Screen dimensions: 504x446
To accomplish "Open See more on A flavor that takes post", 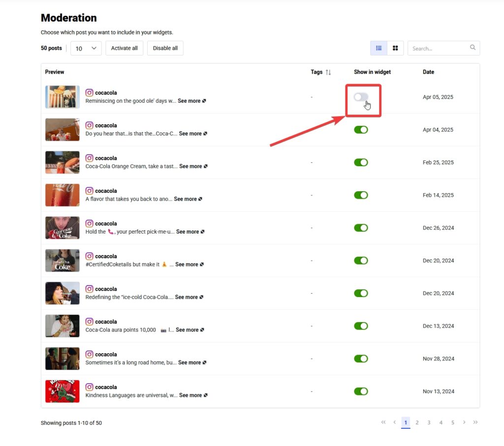I will coord(188,199).
